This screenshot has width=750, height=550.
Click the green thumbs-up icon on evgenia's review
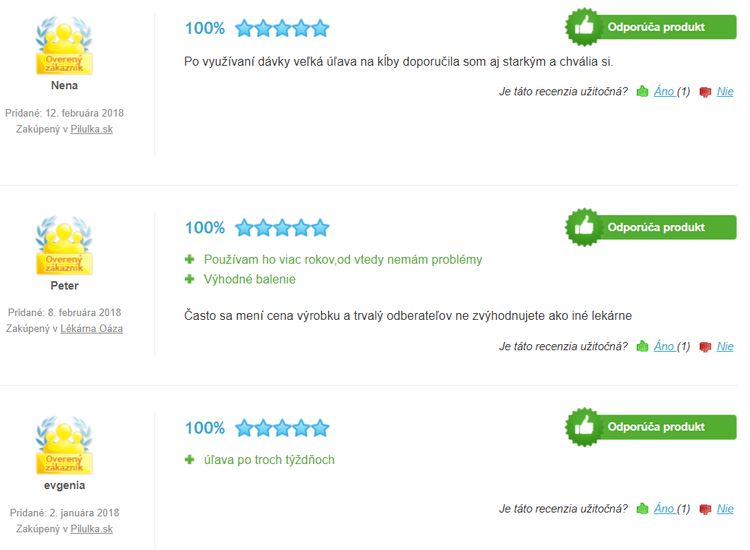[642, 508]
